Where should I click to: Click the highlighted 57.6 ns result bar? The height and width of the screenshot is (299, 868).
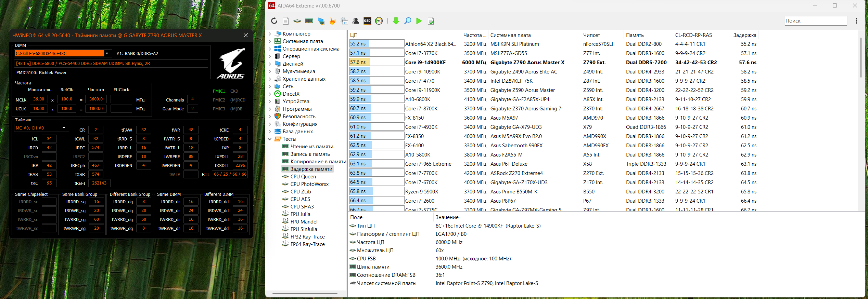click(377, 62)
